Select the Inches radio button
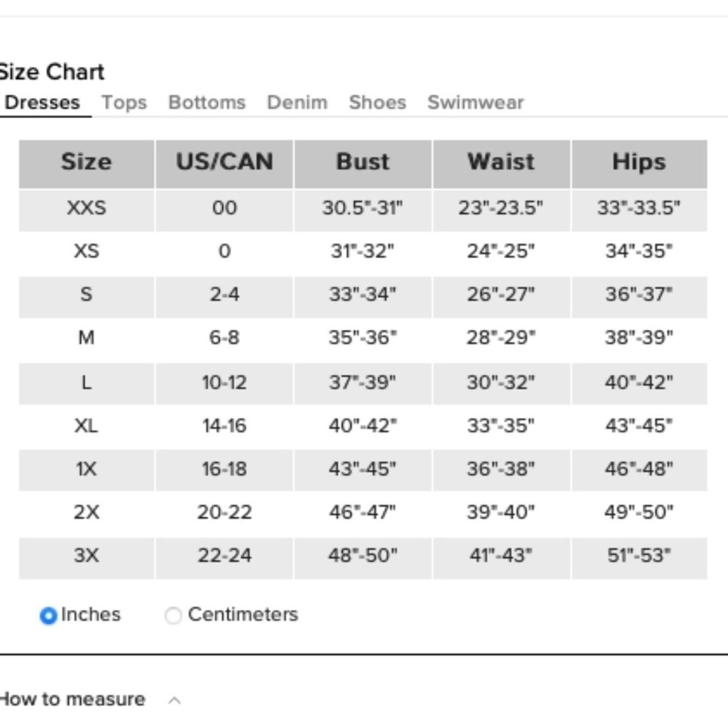Screen dimensions: 728x728 [48, 616]
